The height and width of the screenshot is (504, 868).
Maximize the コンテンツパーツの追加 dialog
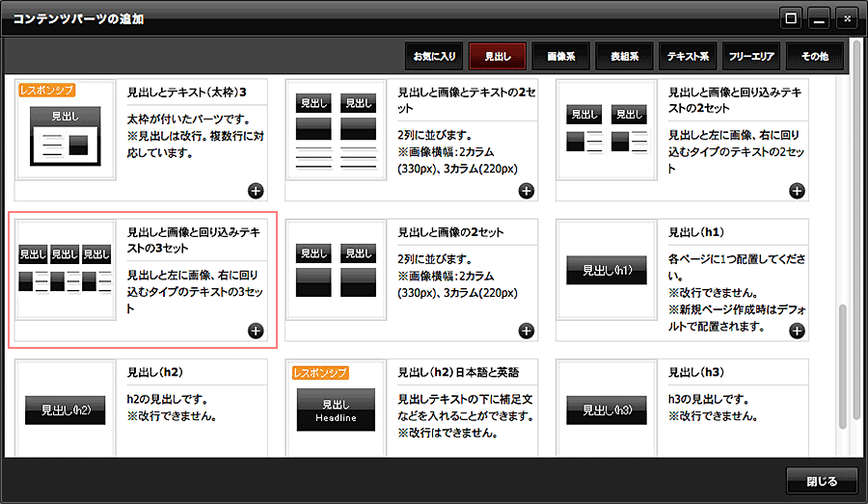pyautogui.click(x=791, y=18)
